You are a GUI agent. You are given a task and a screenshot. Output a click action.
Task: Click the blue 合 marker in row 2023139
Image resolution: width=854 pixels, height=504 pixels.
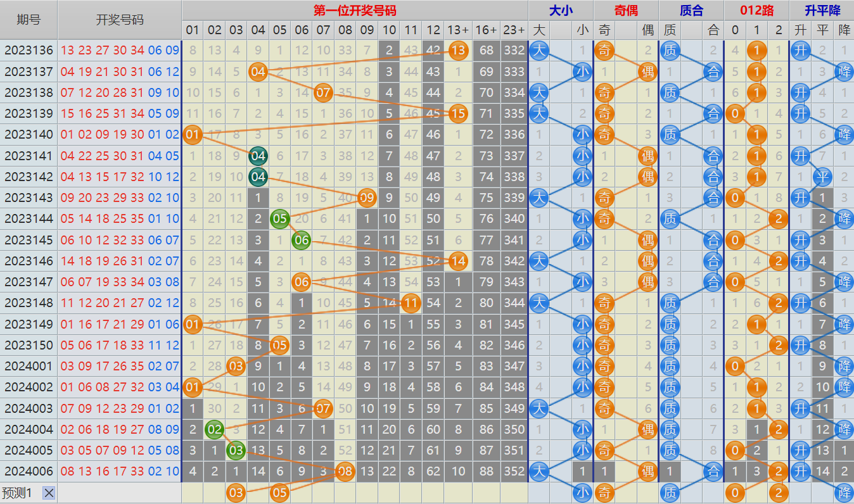point(713,114)
